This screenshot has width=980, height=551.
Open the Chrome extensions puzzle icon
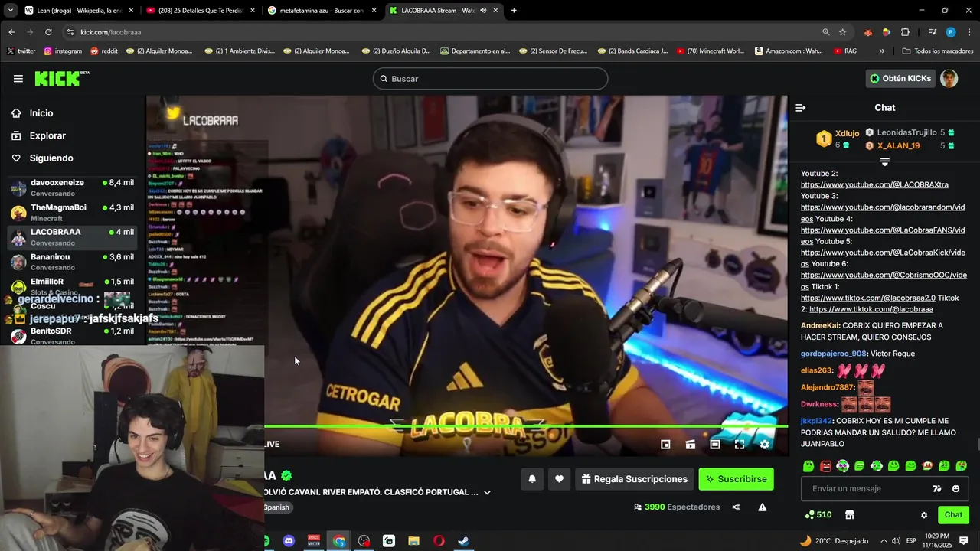[x=905, y=32]
